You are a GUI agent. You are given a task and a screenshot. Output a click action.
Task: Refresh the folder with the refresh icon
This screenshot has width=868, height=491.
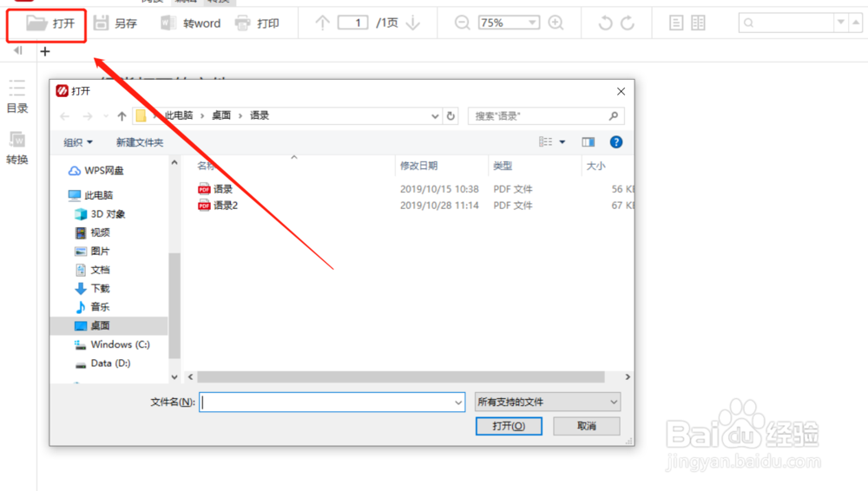coord(450,116)
